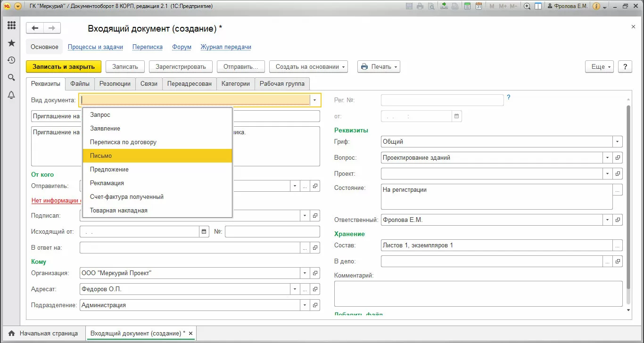
Task: Navigate back with the left arrow
Action: 35,28
